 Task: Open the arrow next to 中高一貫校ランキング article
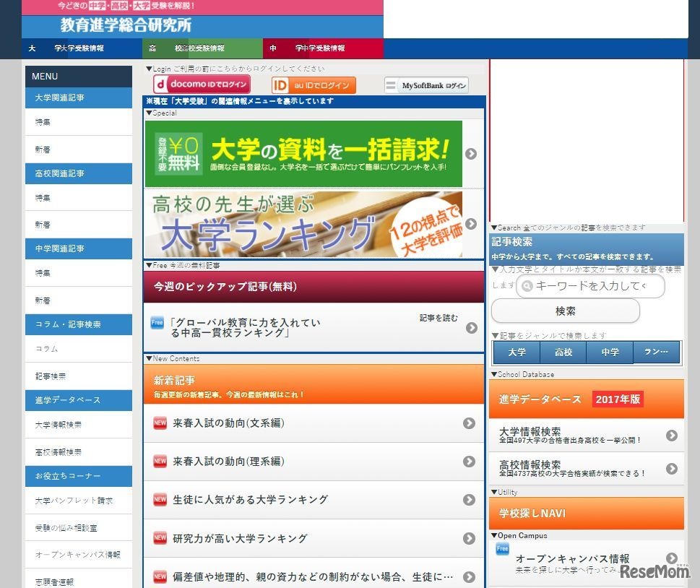[x=473, y=327]
